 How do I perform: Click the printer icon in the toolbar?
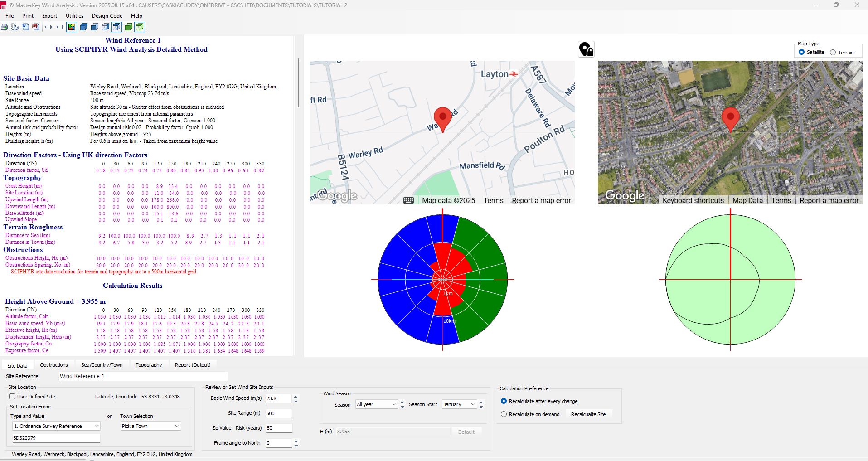[5, 27]
